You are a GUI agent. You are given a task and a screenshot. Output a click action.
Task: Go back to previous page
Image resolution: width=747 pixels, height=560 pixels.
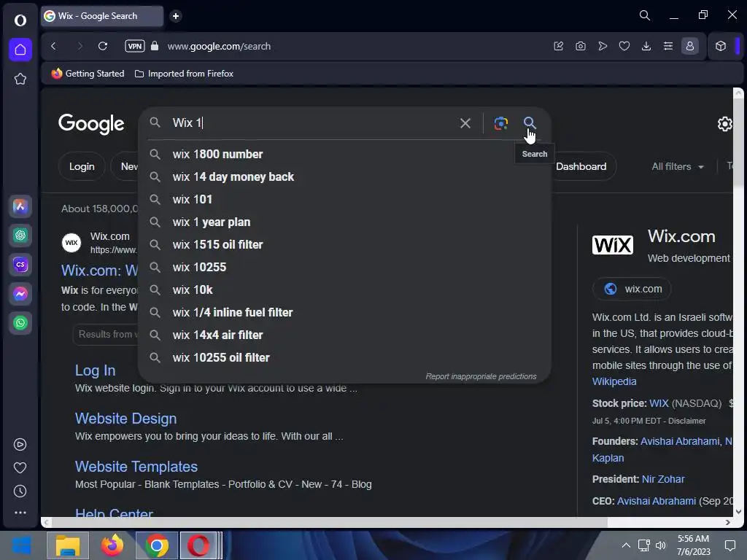coord(53,46)
